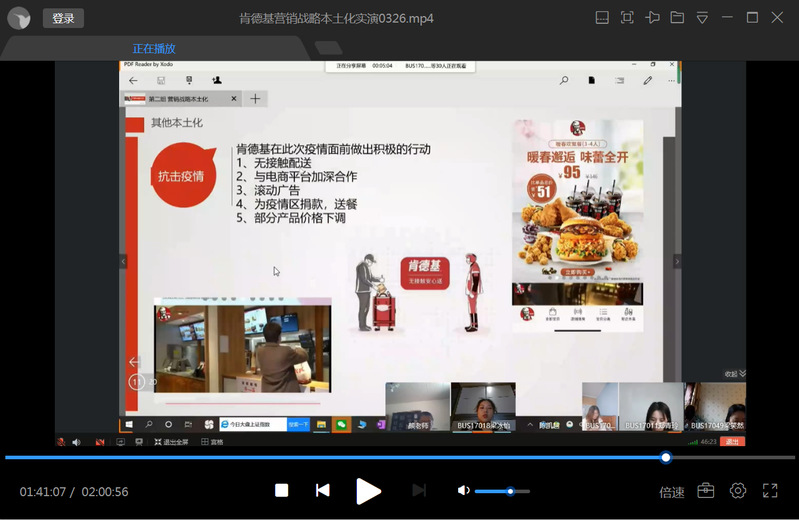
Task: Select the BUS17049 participant video tile
Action: tap(715, 407)
